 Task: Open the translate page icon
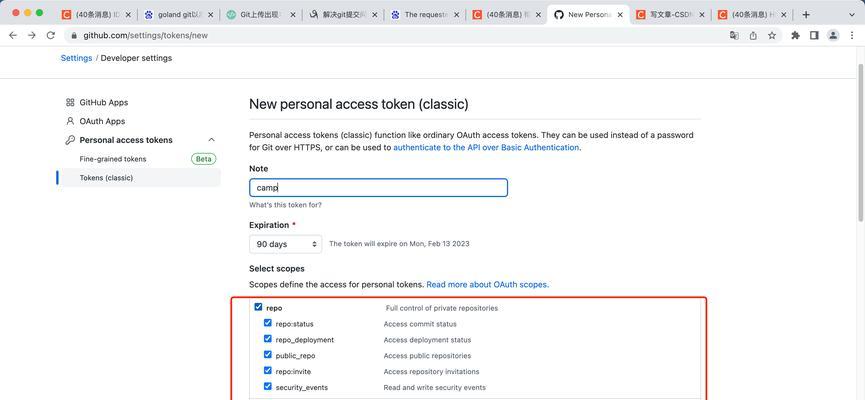[x=734, y=35]
